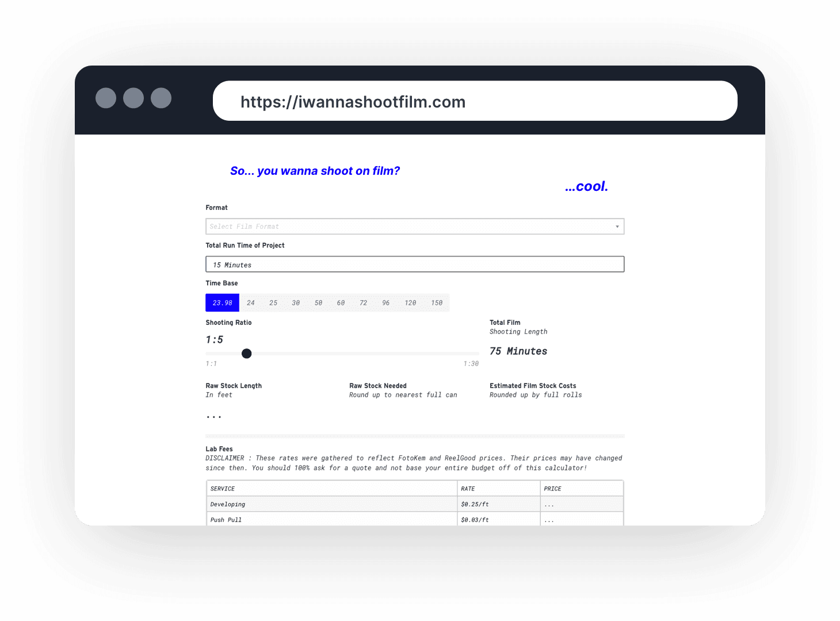The height and width of the screenshot is (621, 840).
Task: Pick the 72 time base button
Action: [x=363, y=303]
